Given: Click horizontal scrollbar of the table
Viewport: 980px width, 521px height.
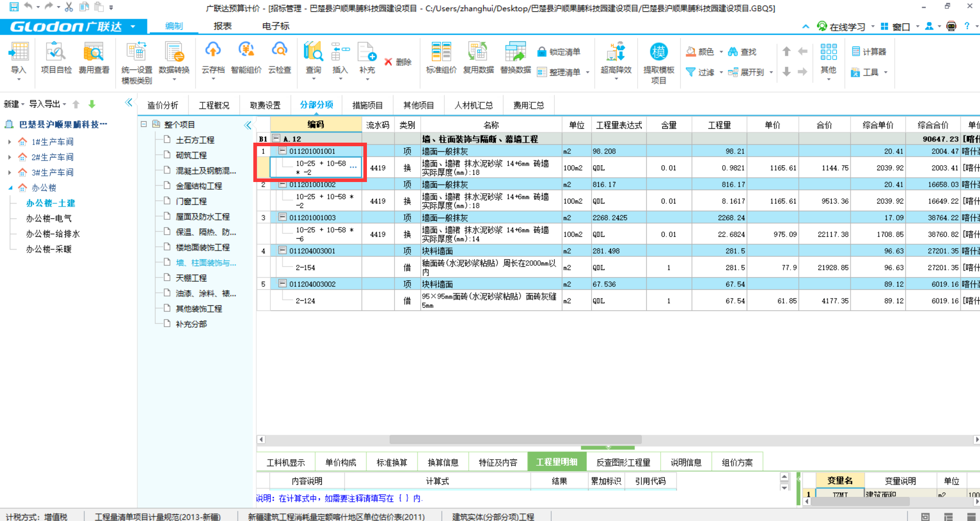Looking at the screenshot, I should [x=515, y=439].
